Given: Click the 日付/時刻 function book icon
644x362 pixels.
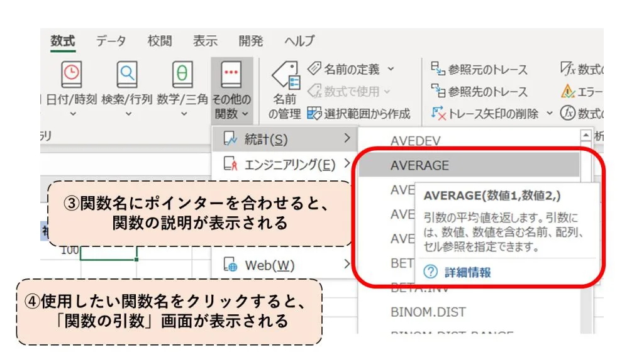Looking at the screenshot, I should pyautogui.click(x=72, y=74).
